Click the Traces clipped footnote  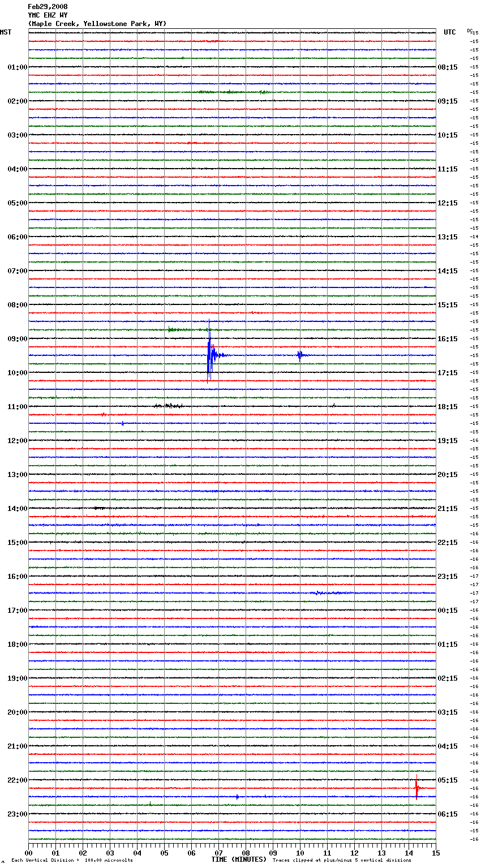[x=342, y=861]
